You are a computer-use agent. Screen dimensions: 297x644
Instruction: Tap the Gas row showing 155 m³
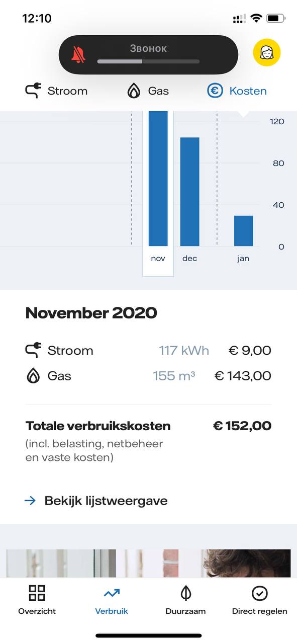148,376
